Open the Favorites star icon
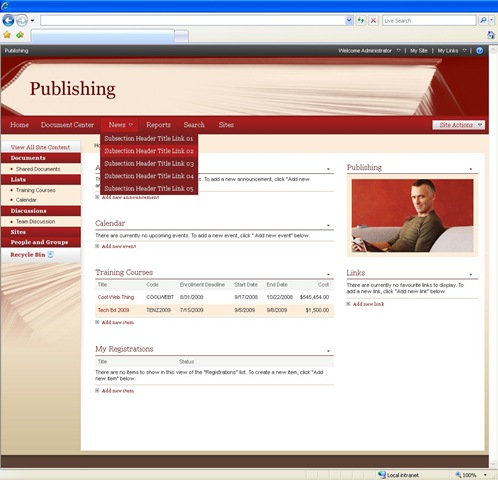 (7, 35)
